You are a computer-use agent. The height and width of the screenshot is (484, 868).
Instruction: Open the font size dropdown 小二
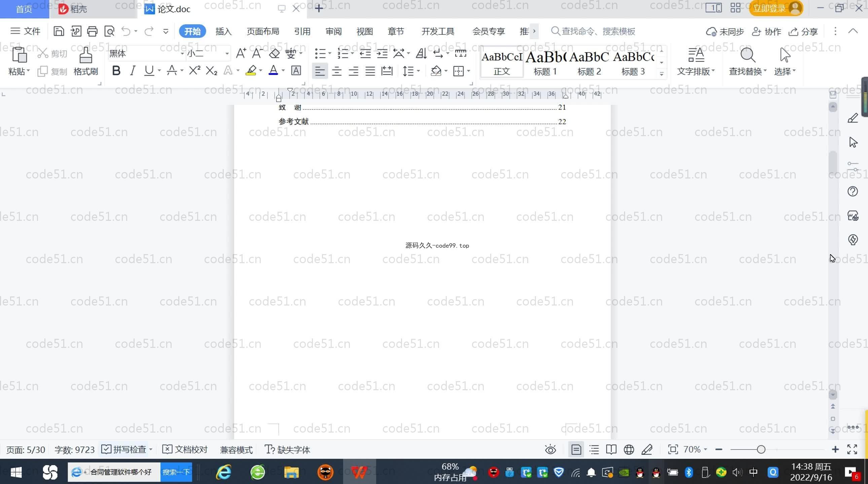click(x=227, y=53)
